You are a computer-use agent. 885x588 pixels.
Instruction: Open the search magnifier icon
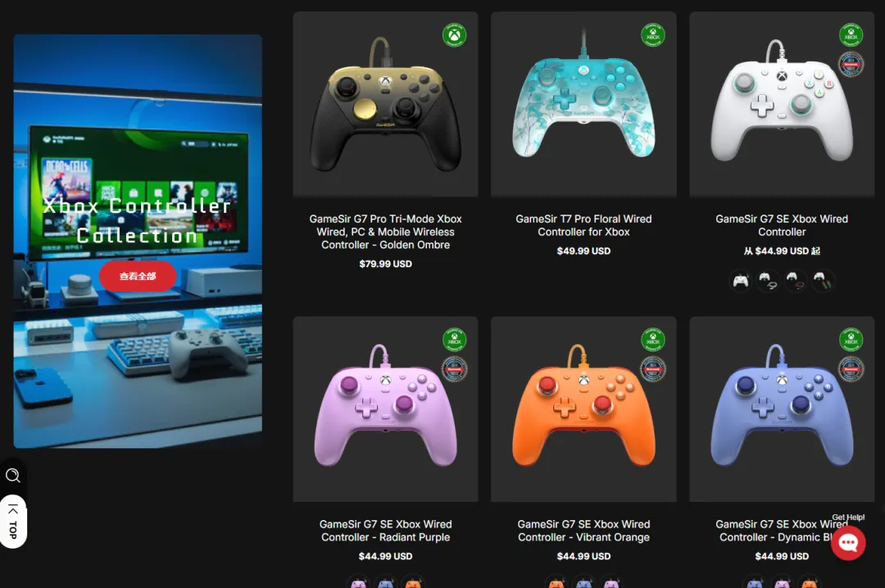click(13, 475)
